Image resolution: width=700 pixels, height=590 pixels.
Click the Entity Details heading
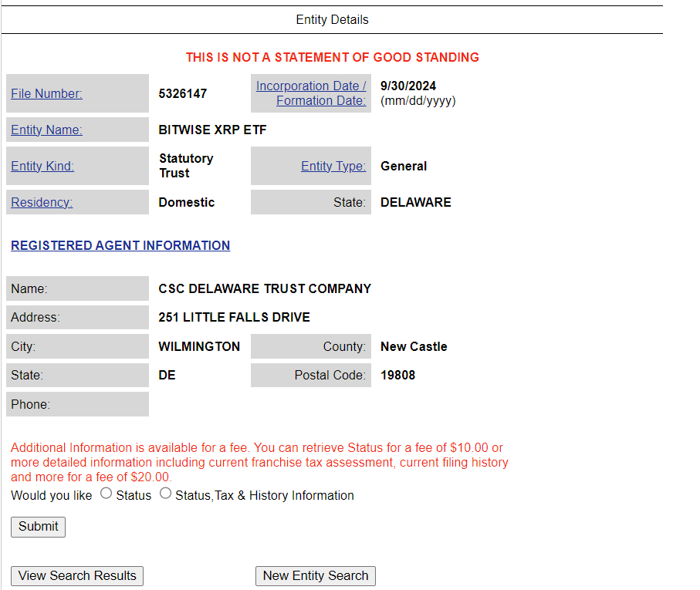332,19
